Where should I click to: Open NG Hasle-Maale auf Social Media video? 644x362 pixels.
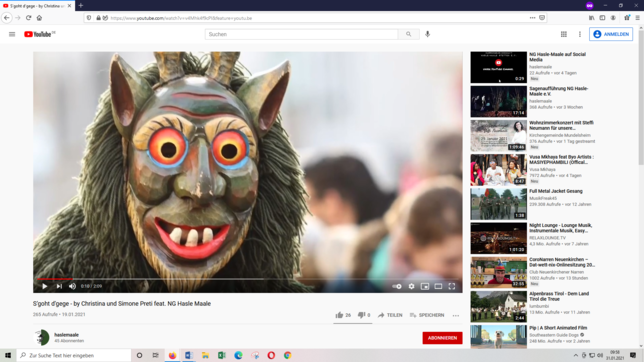[x=557, y=57]
